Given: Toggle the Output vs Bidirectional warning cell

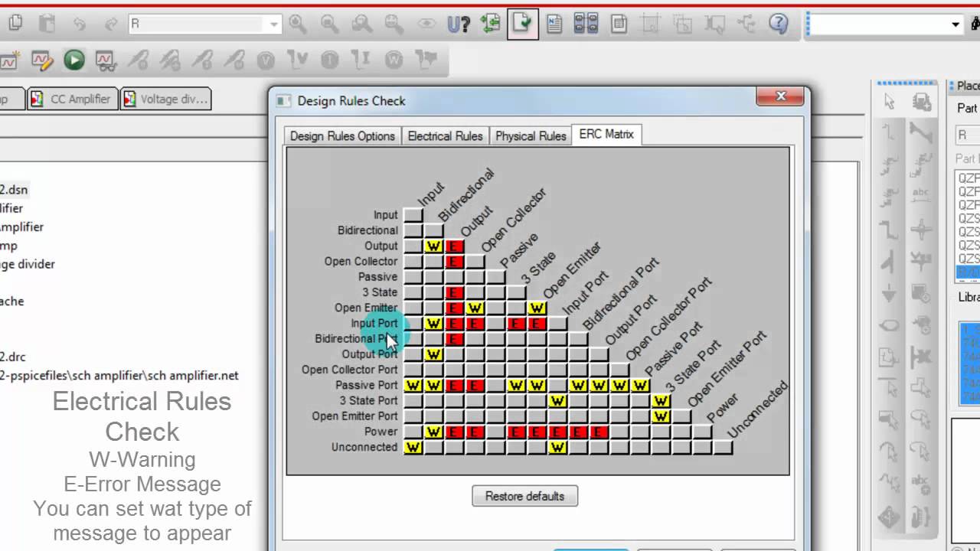Looking at the screenshot, I should click(x=434, y=246).
